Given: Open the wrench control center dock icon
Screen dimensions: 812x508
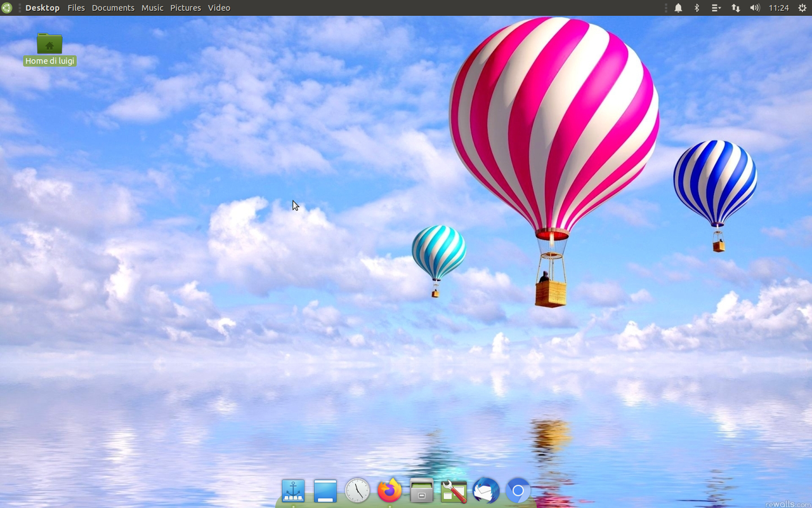Looking at the screenshot, I should (454, 491).
